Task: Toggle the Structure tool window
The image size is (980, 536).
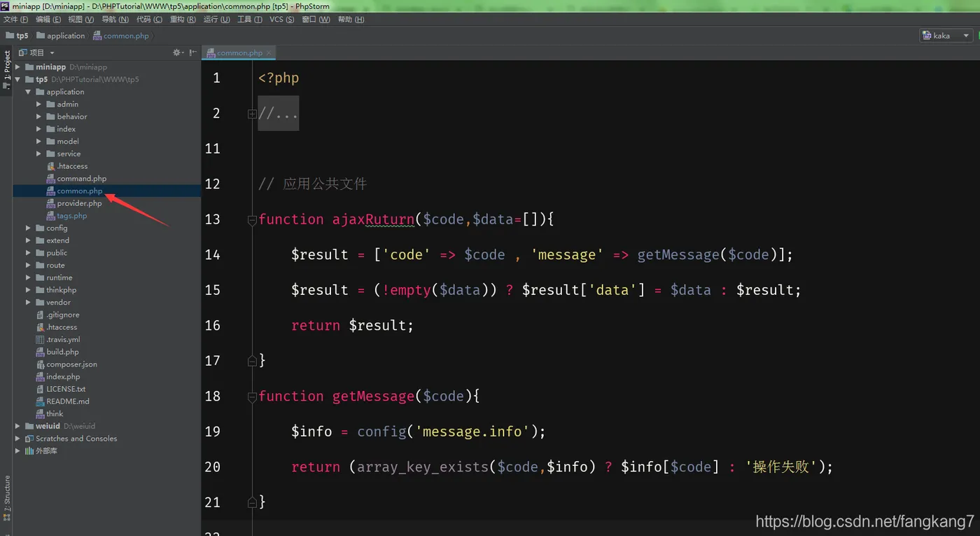Action: tap(6, 497)
